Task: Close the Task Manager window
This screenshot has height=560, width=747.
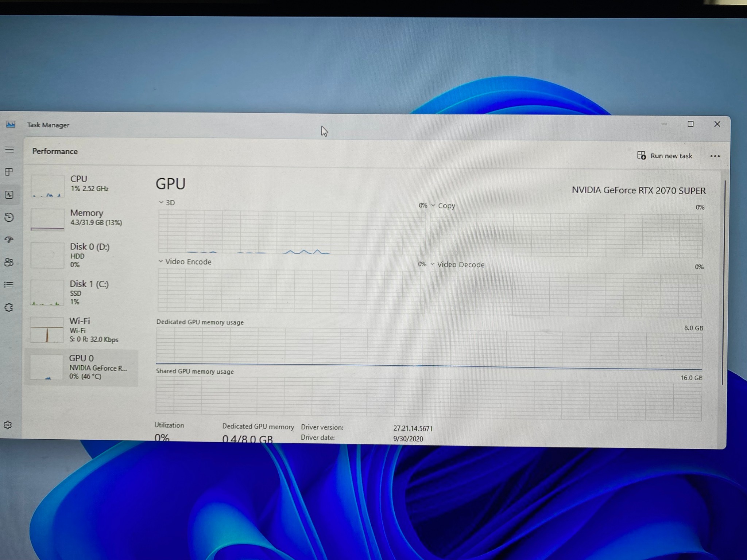Action: (717, 124)
